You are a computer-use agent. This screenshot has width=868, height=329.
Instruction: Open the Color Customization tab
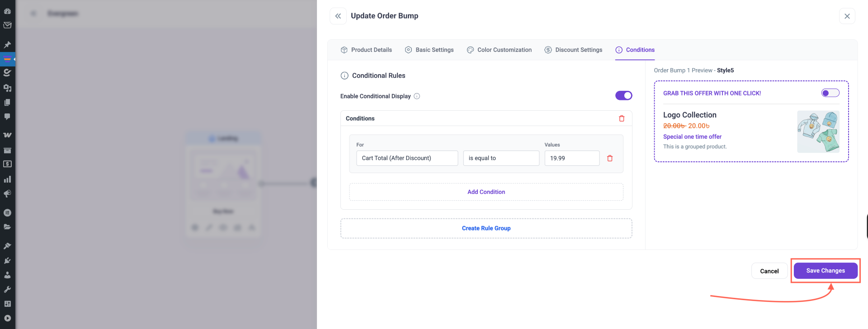(x=499, y=50)
